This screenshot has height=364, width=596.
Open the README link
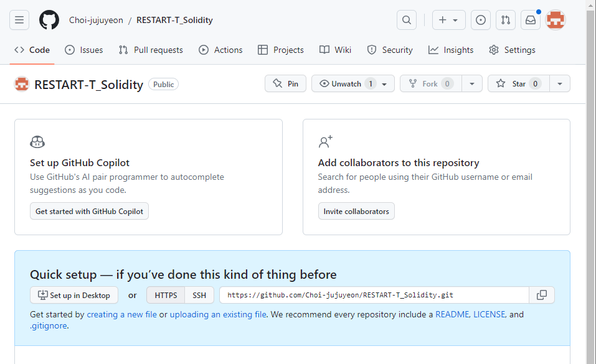tap(452, 315)
